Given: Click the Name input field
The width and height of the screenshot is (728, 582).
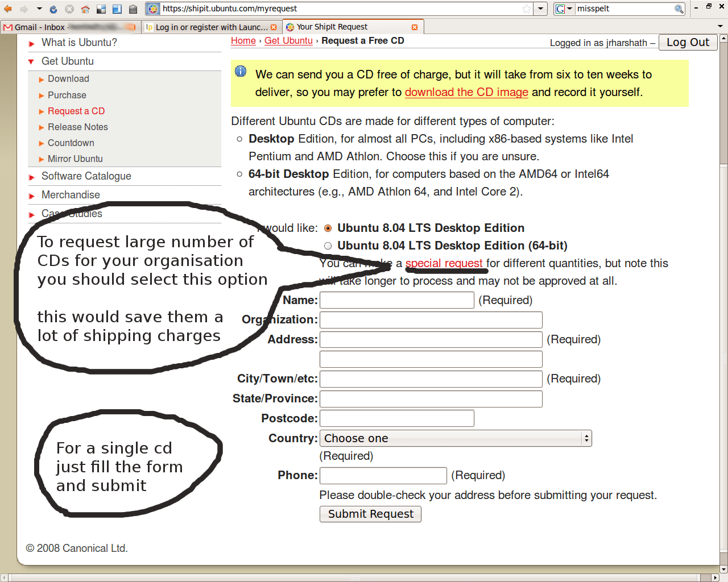Looking at the screenshot, I should tap(397, 300).
